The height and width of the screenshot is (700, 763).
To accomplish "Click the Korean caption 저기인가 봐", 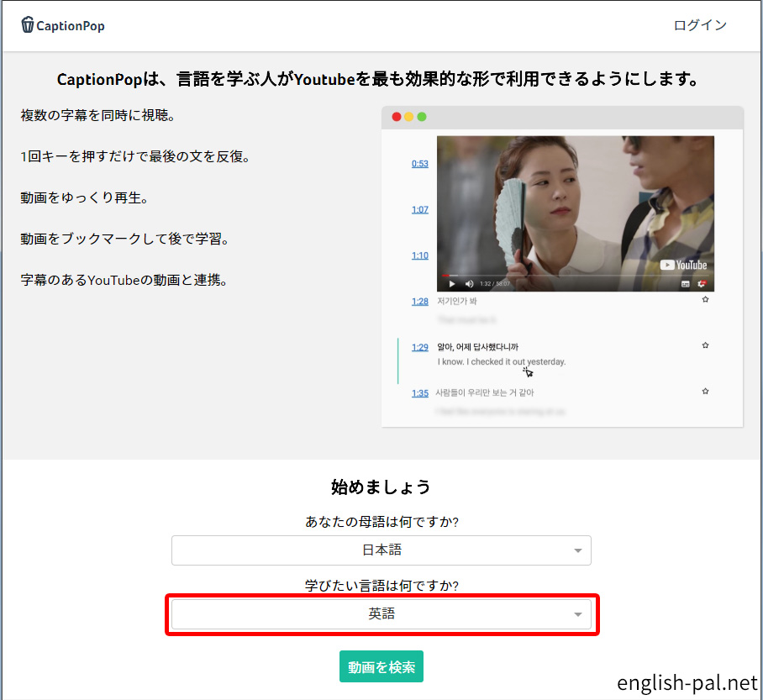I will pos(457,302).
